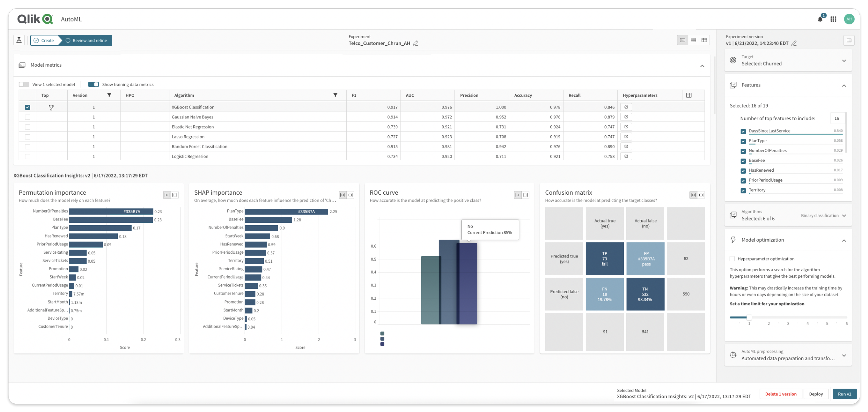Open the metrics table column picker icon
This screenshot has width=868, height=412.
tap(689, 95)
